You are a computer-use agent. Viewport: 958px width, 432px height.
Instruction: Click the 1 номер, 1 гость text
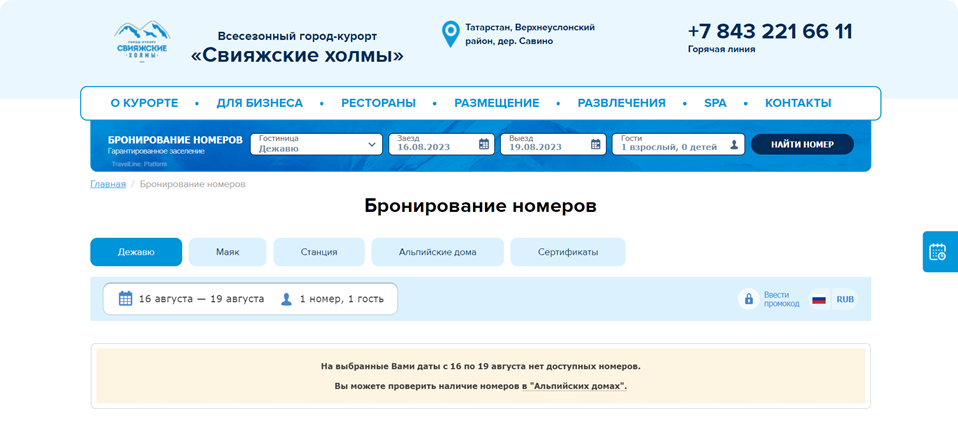coord(342,299)
